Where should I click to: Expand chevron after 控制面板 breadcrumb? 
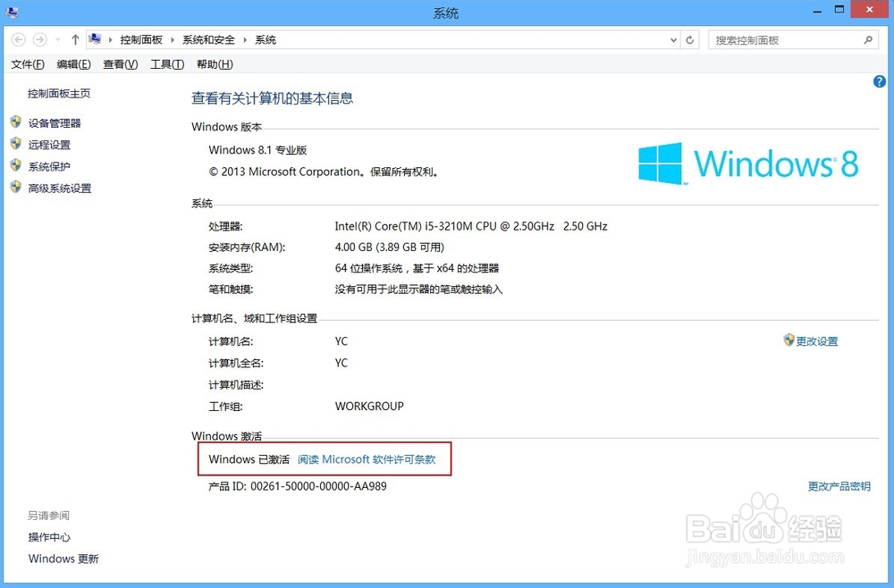(x=173, y=40)
